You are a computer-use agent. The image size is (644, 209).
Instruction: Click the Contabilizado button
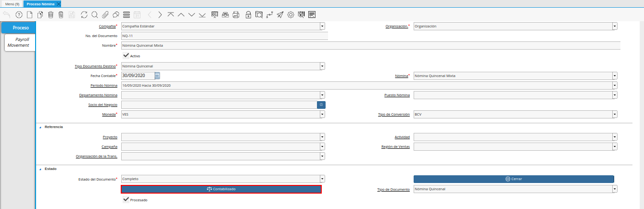click(221, 189)
